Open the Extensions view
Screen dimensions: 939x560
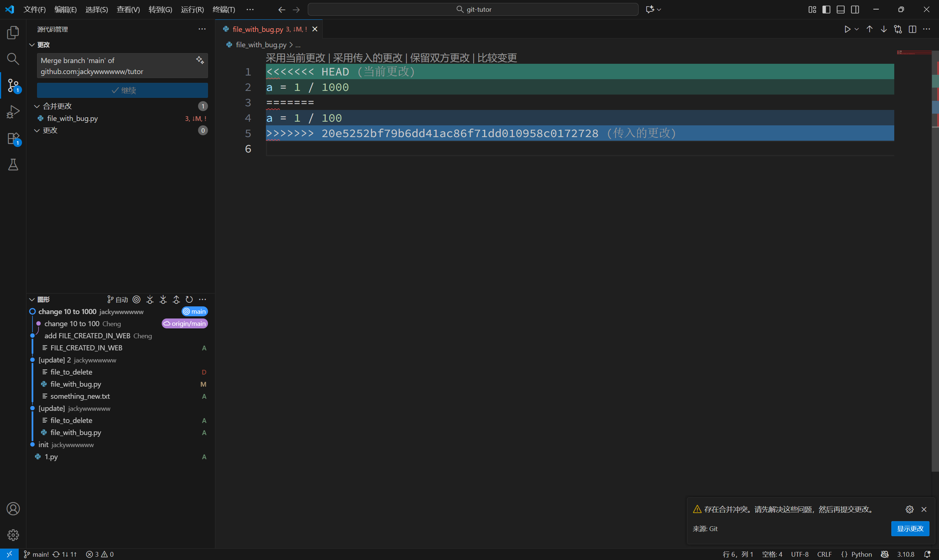13,139
